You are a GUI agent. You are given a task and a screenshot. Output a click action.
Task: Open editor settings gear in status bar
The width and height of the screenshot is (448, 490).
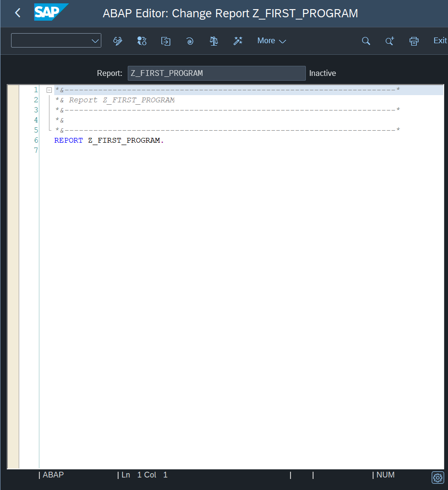pyautogui.click(x=437, y=478)
